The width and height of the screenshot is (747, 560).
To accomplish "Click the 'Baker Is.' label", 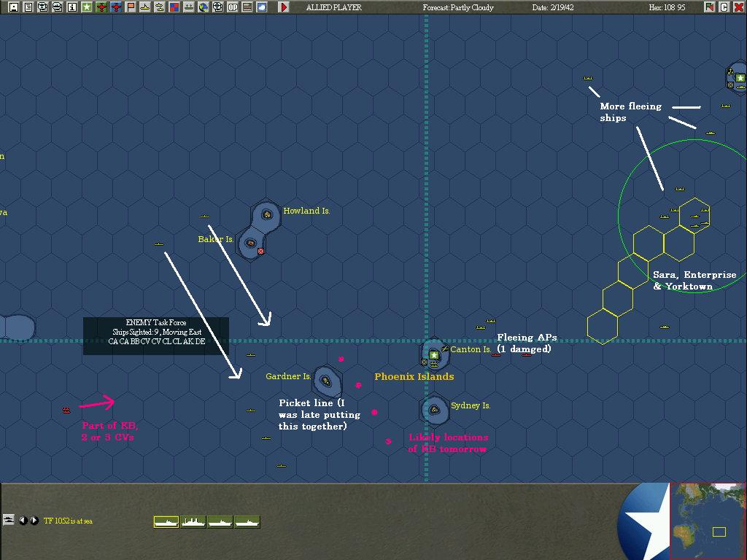I will (x=215, y=239).
